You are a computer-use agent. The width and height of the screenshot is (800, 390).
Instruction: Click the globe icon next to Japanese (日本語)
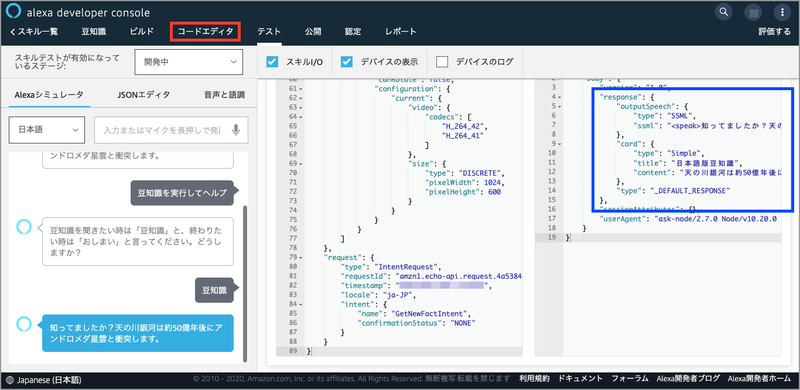click(x=11, y=380)
